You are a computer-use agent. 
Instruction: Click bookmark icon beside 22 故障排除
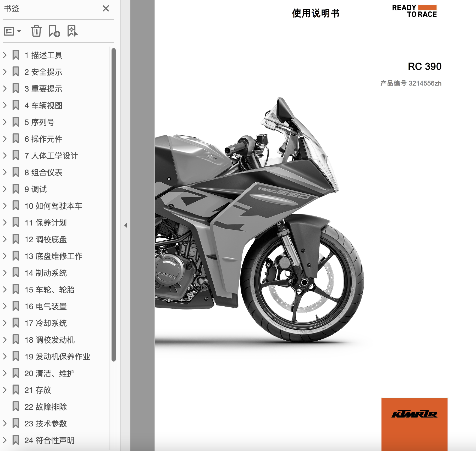(x=16, y=407)
